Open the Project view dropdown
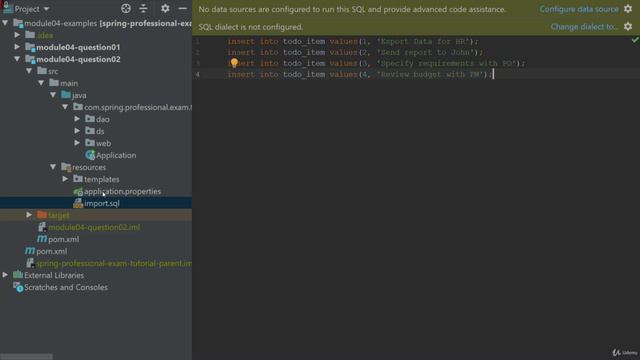 [x=32, y=9]
